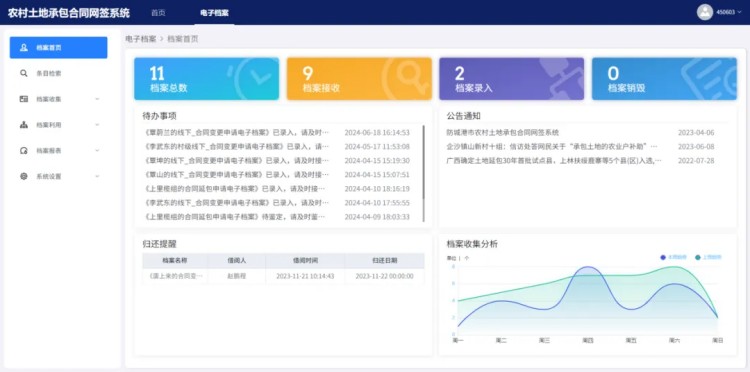750x372 pixels.
Task: Click the user avatar icon in header
Action: 705,12
